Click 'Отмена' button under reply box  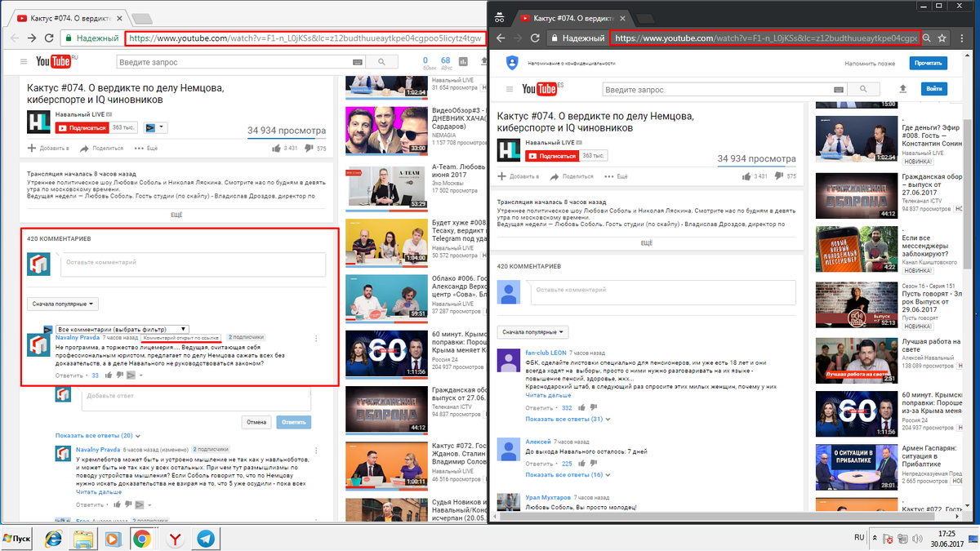pos(256,422)
